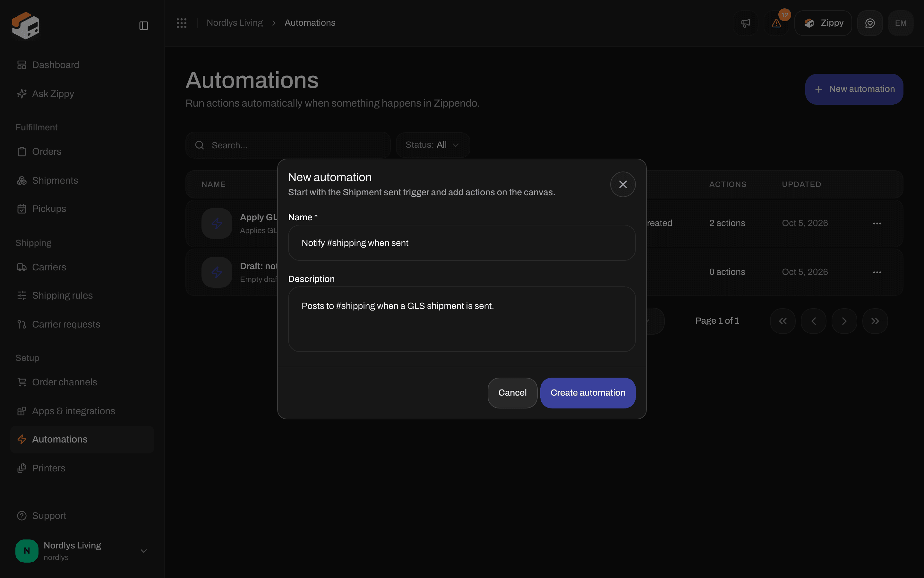Click the UPDATED column header
The width and height of the screenshot is (924, 578).
click(801, 184)
